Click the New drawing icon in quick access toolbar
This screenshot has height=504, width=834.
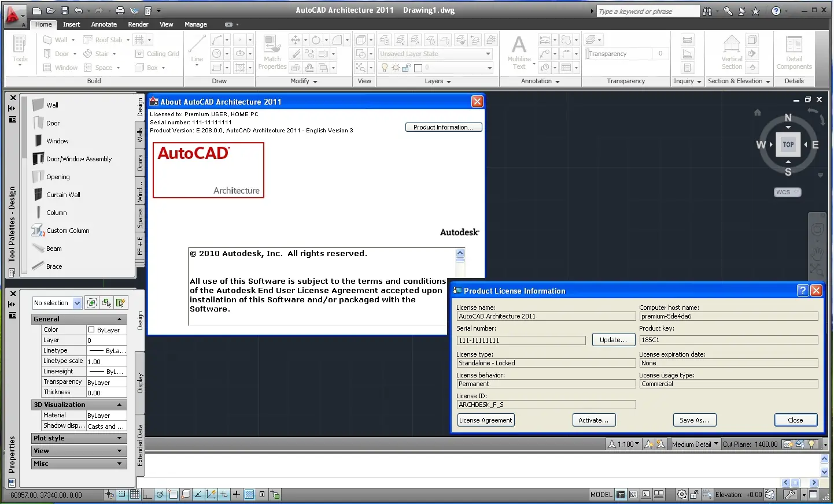coord(37,10)
